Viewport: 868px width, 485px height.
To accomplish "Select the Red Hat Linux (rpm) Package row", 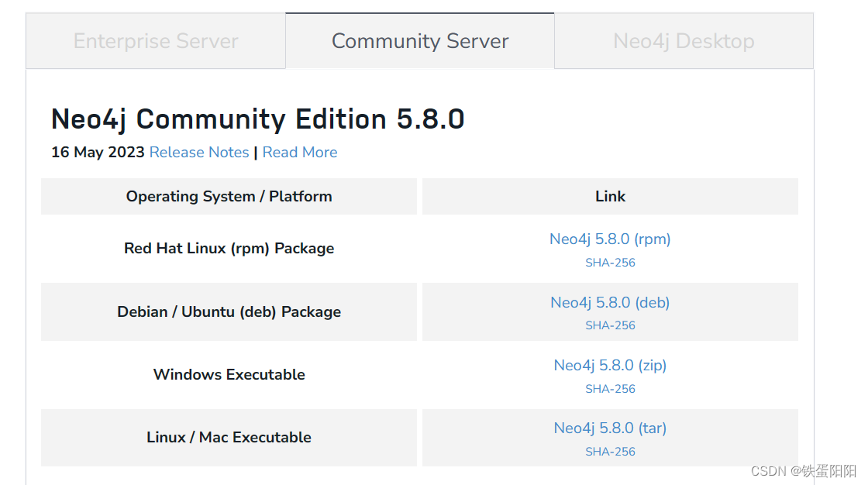I will coord(229,248).
